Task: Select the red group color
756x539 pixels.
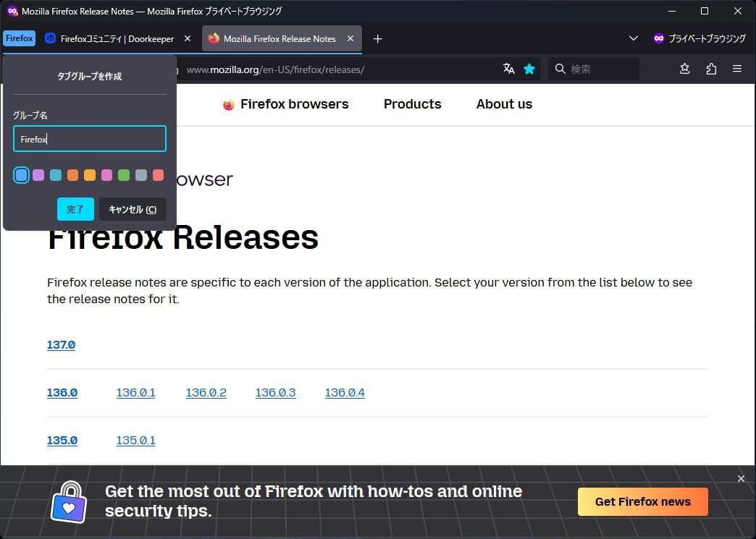Action: point(158,175)
